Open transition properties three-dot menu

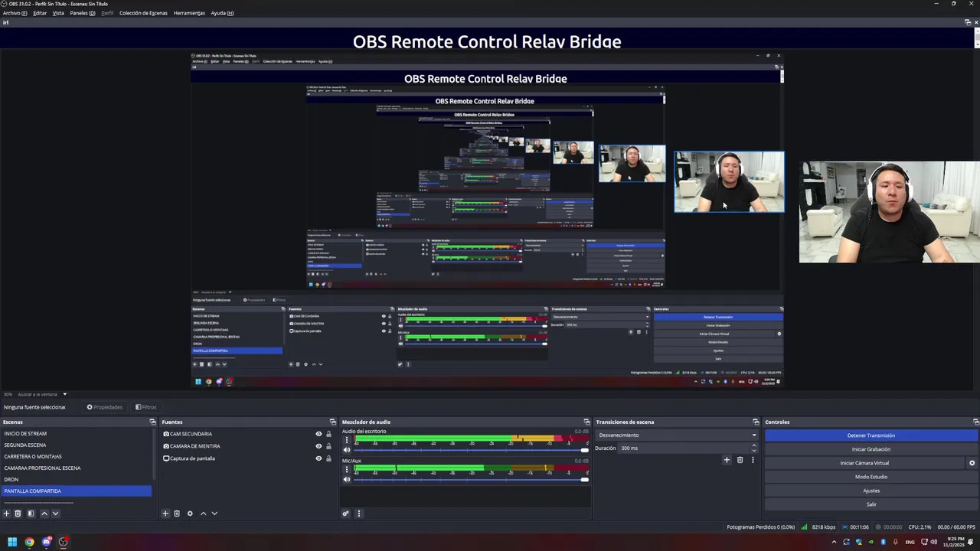(753, 460)
